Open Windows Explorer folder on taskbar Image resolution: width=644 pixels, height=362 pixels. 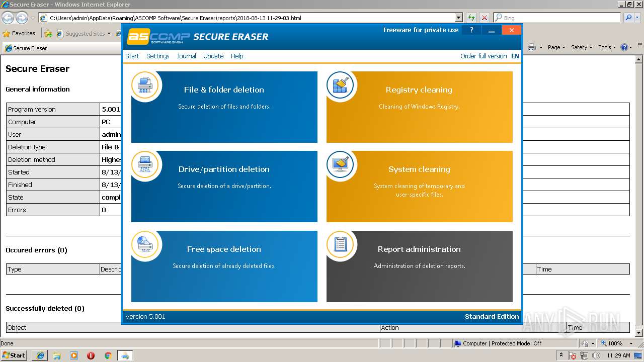coord(57,355)
